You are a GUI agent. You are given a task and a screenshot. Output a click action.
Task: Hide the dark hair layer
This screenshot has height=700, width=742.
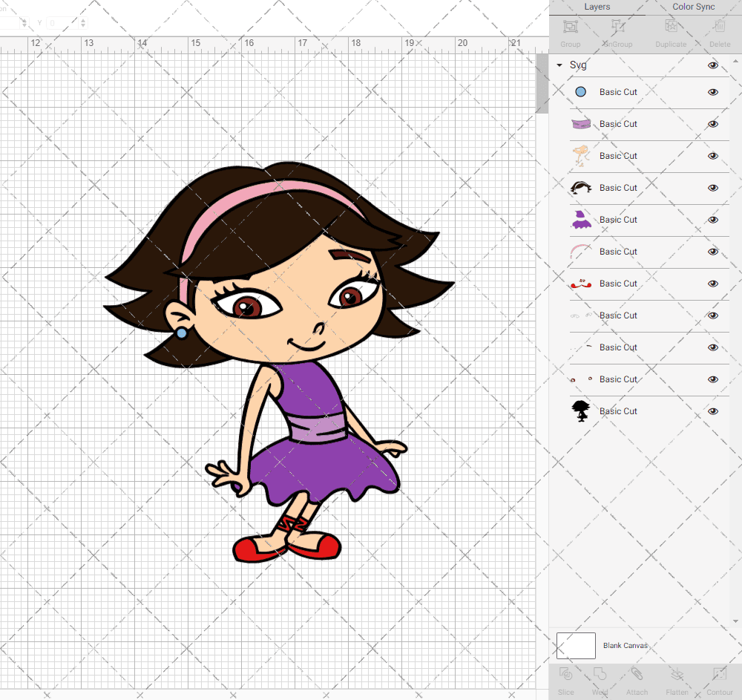click(713, 188)
